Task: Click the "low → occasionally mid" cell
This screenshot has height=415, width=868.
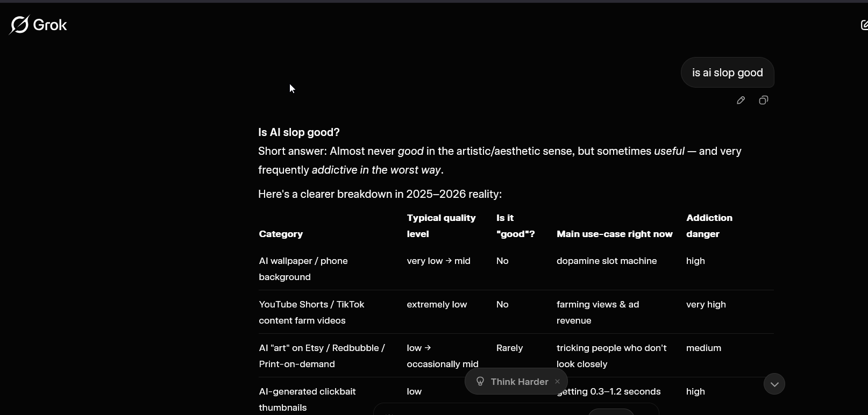Action: click(443, 356)
